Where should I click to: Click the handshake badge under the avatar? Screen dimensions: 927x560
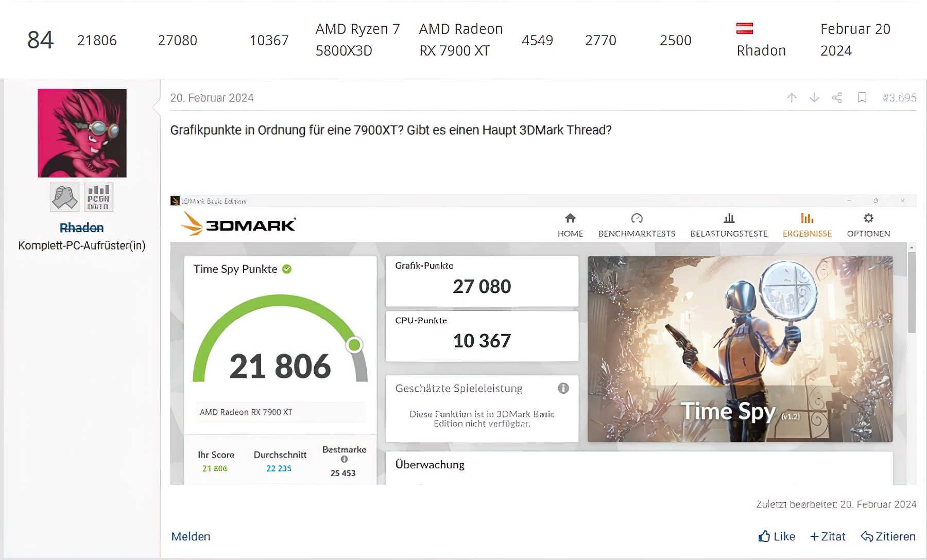pyautogui.click(x=64, y=197)
